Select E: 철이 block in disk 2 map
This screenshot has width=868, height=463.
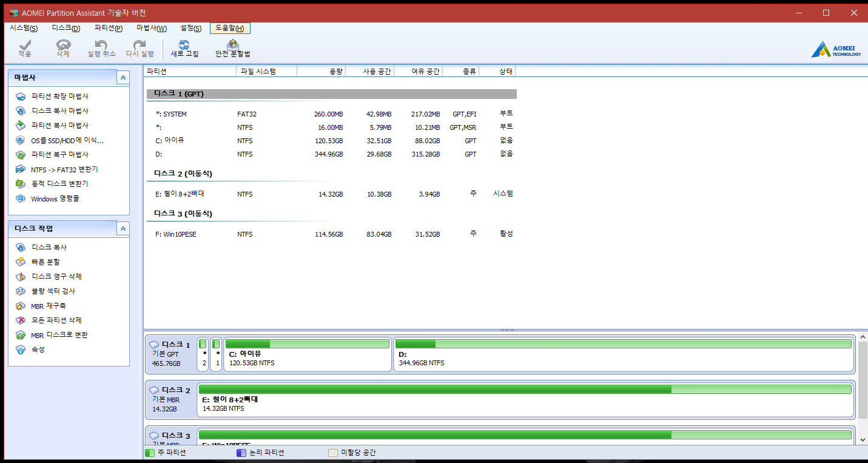(526, 400)
